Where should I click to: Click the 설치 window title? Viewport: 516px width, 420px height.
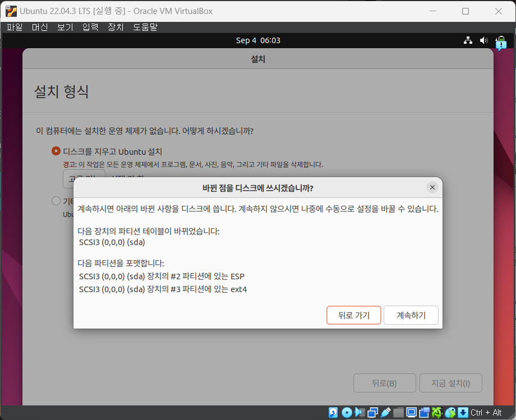pos(258,59)
